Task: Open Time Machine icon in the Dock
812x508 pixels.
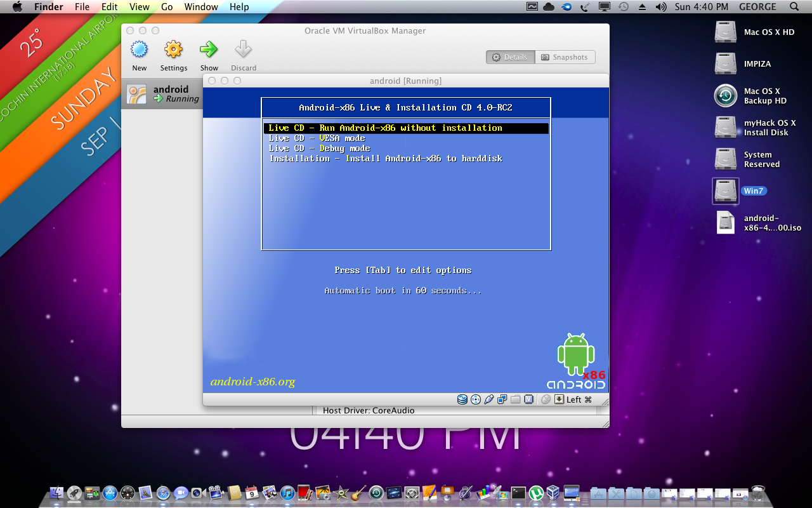Action: [376, 493]
